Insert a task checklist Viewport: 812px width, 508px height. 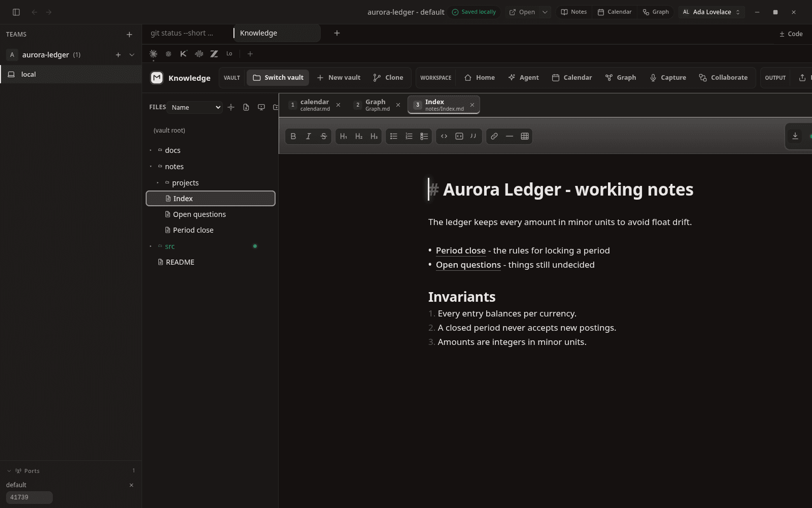click(424, 136)
